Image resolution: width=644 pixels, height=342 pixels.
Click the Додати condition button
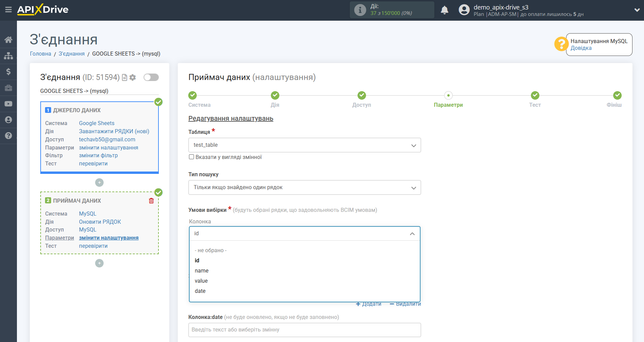point(368,304)
